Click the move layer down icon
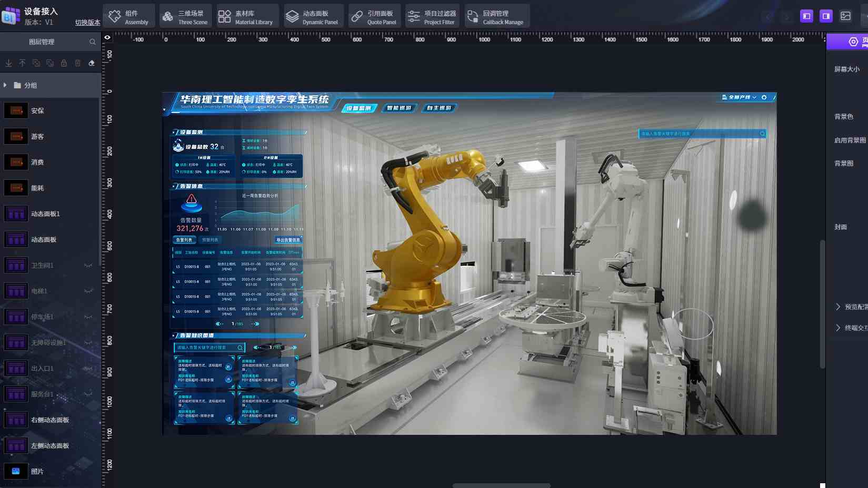The height and width of the screenshot is (488, 868). click(x=9, y=63)
